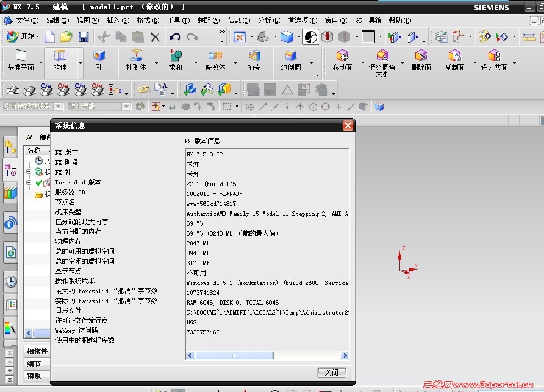Expand the 细节 panel section

click(37, 363)
